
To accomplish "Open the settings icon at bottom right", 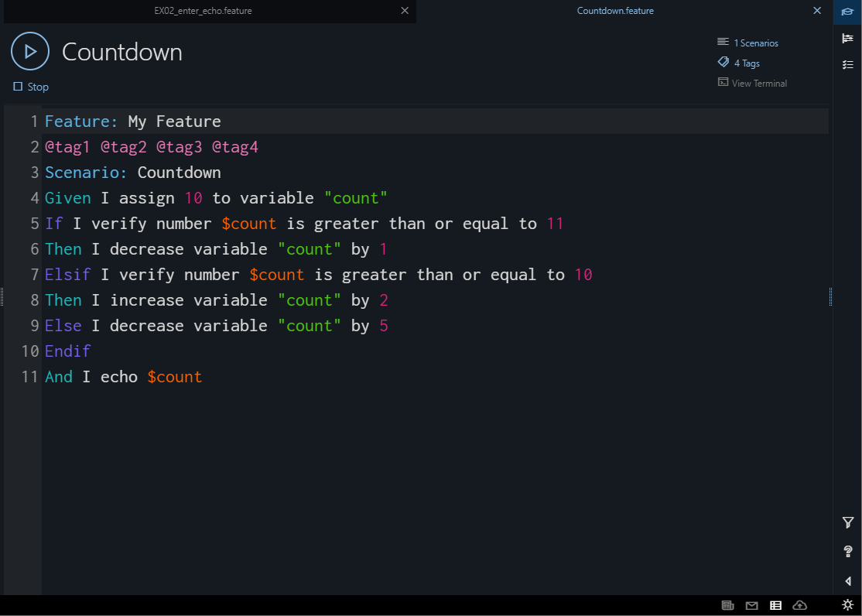I will point(847,605).
